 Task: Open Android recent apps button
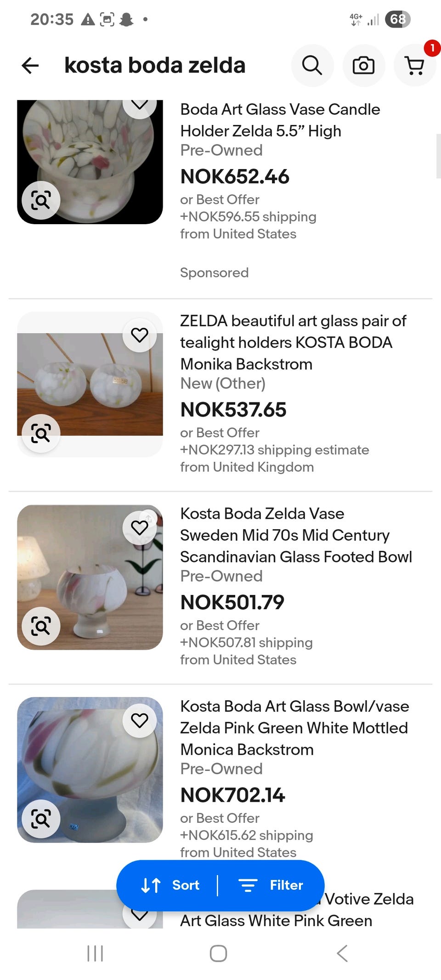pyautogui.click(x=95, y=953)
